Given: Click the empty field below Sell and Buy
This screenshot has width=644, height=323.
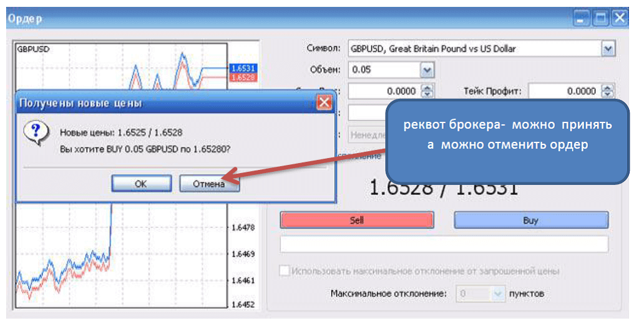Looking at the screenshot, I should [x=444, y=244].
